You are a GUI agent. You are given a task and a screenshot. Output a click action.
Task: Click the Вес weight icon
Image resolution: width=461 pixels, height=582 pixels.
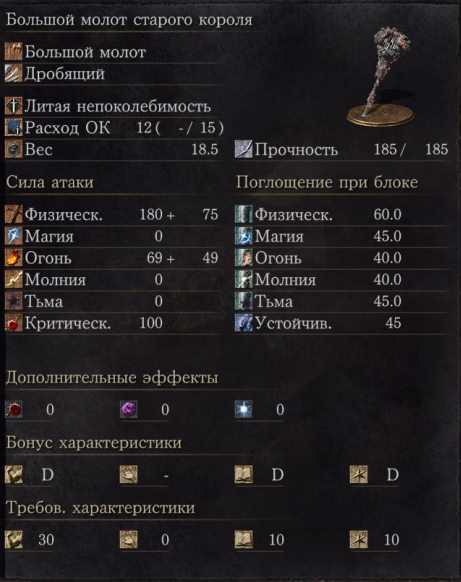coord(14,150)
